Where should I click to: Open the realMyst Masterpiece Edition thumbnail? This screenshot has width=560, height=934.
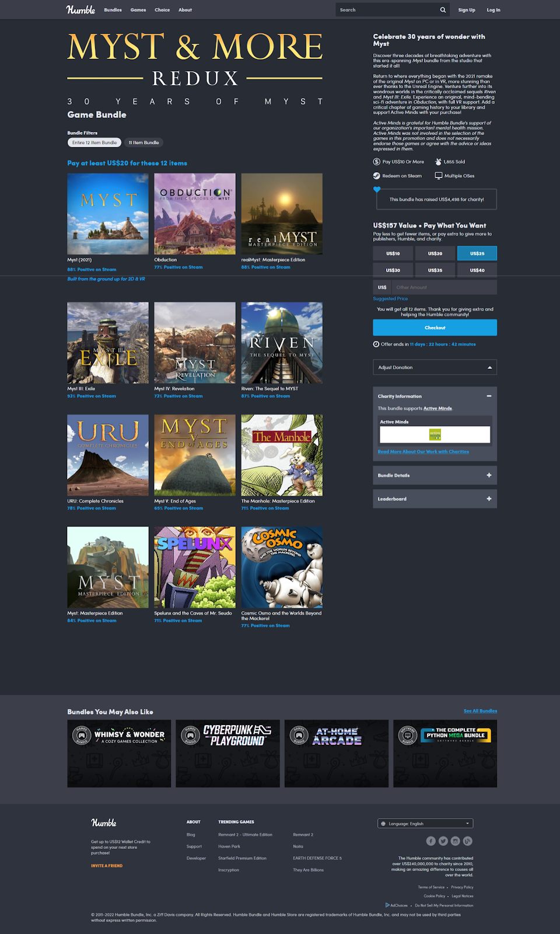click(282, 214)
